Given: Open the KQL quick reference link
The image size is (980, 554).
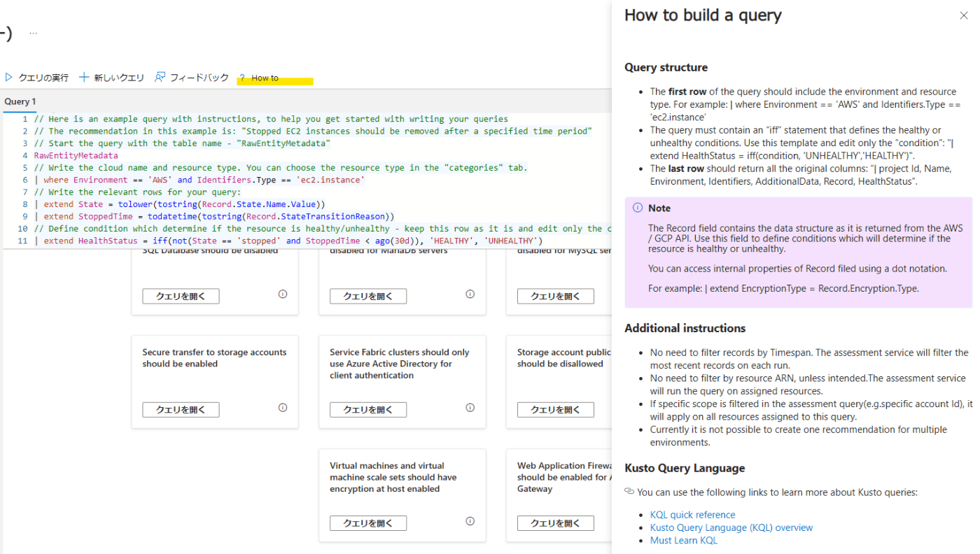Looking at the screenshot, I should (692, 515).
